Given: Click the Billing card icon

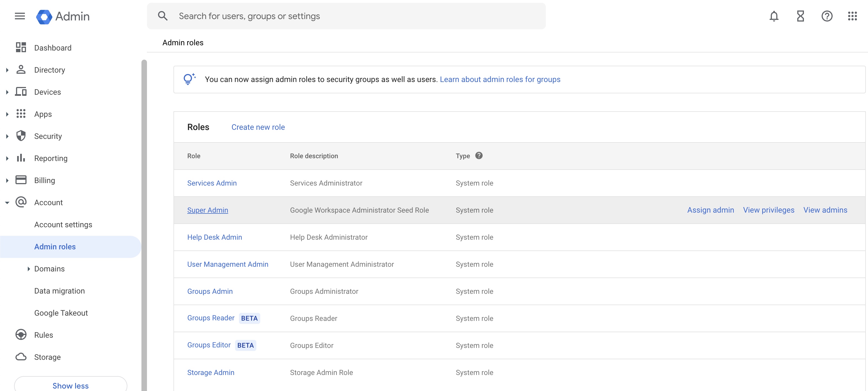Looking at the screenshot, I should pos(21,180).
